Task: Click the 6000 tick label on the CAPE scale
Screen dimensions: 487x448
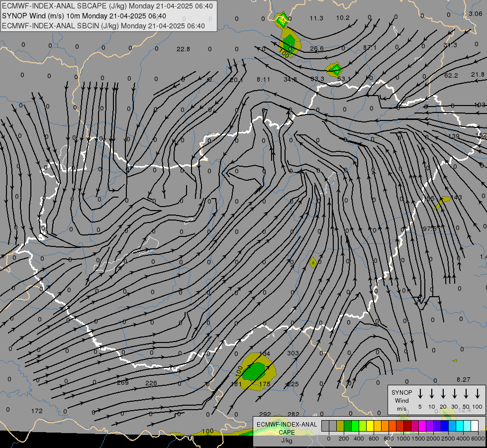Action: point(479,439)
